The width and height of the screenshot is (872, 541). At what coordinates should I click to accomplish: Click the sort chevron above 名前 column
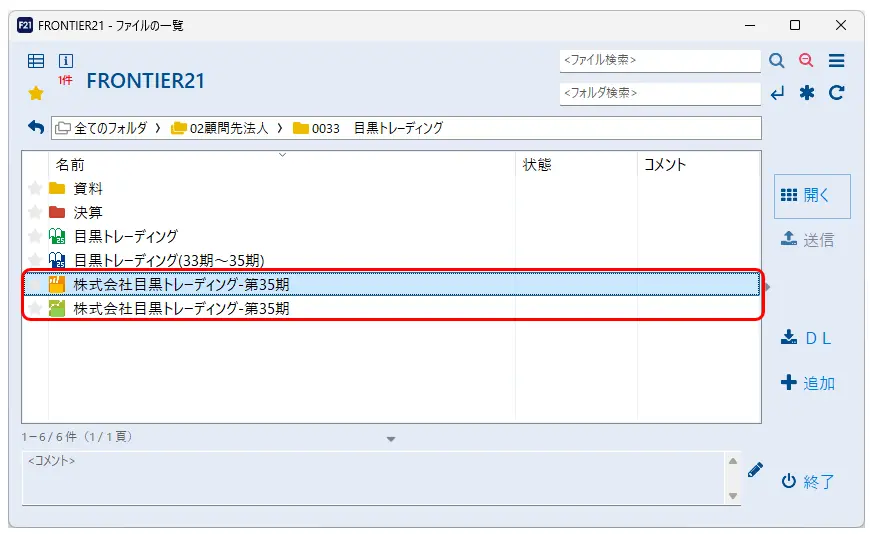click(x=282, y=155)
